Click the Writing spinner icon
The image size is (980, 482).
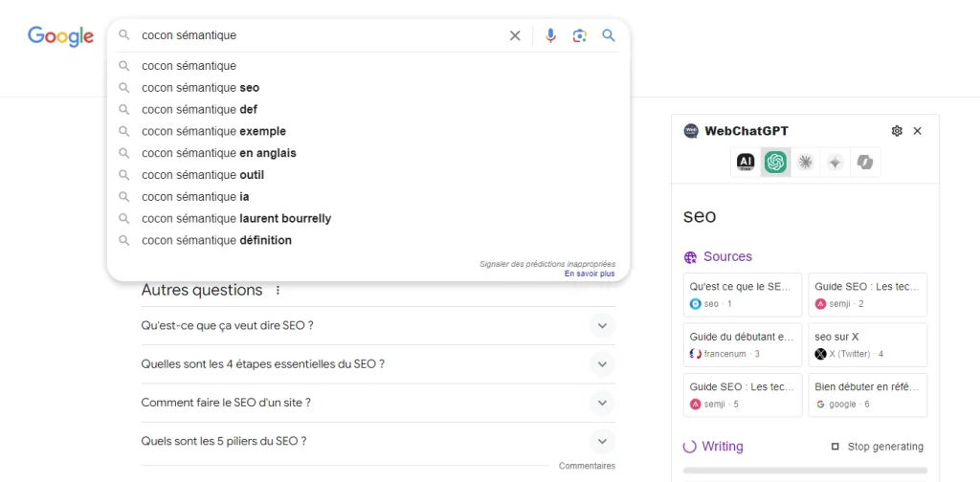pyautogui.click(x=689, y=447)
